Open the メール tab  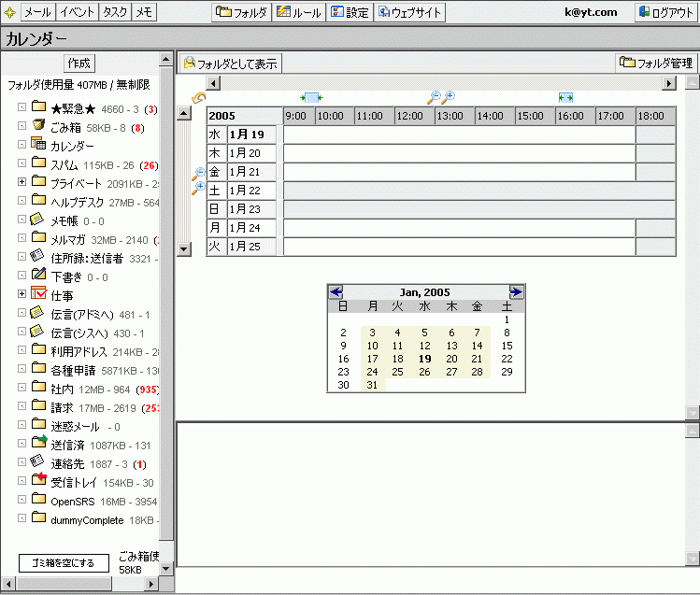(36, 13)
